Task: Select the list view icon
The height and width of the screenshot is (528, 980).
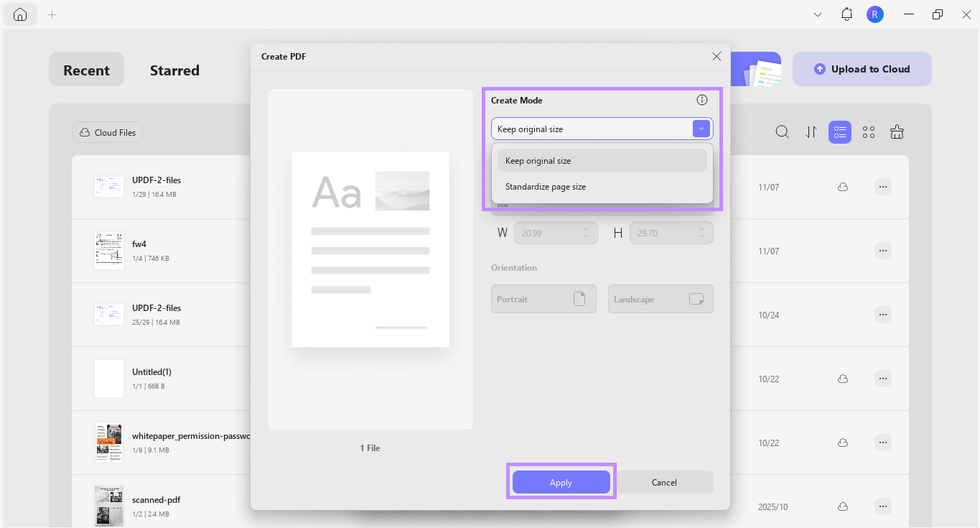Action: click(x=839, y=132)
